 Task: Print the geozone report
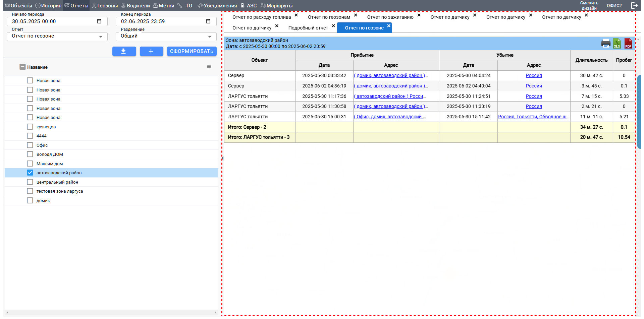(605, 44)
